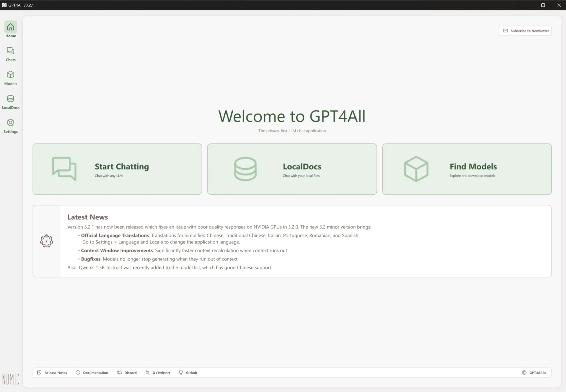Open the Chats panel
Viewport: 566px width, 392px height.
10,54
